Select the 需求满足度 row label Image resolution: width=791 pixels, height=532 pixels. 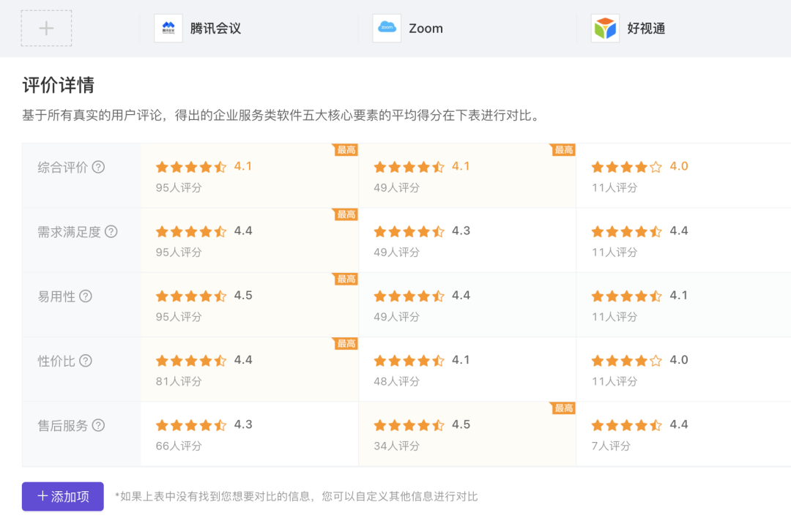point(69,232)
